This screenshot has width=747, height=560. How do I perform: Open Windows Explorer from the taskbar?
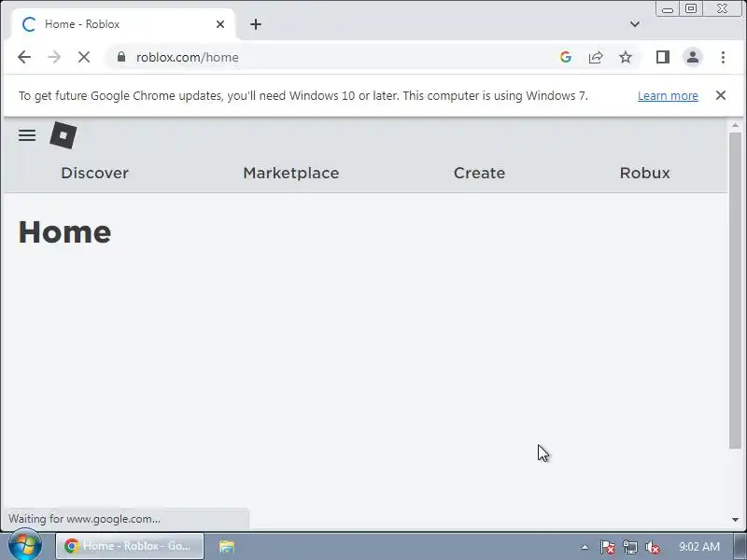[x=227, y=546]
